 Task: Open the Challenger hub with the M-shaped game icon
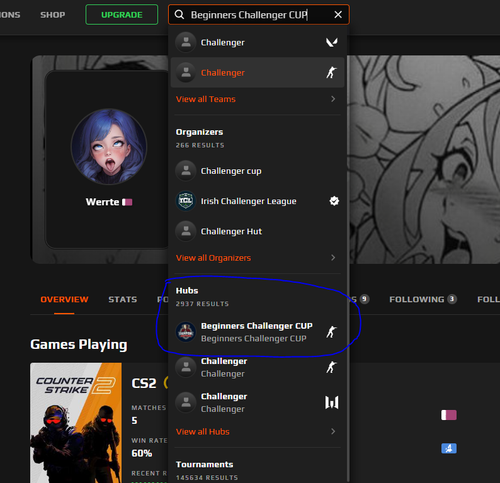(x=257, y=403)
